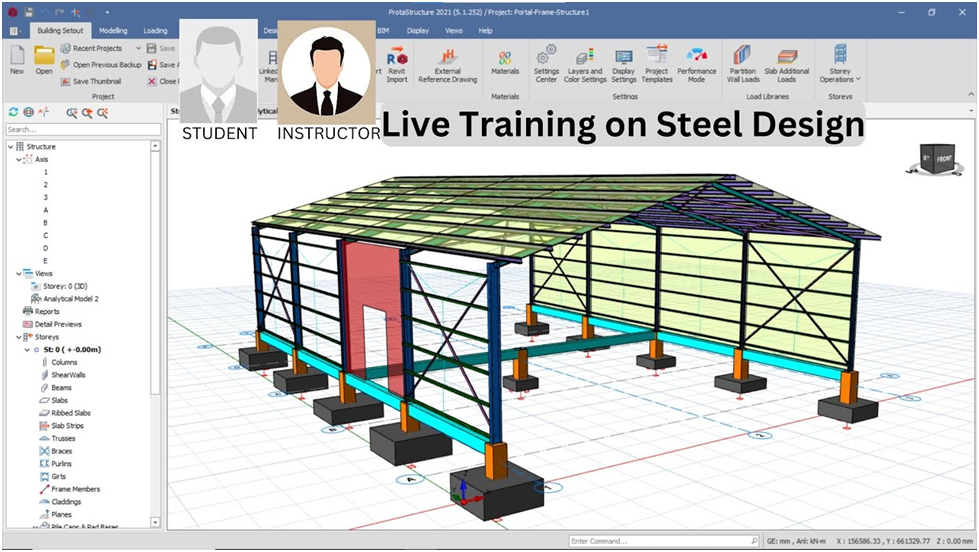The width and height of the screenshot is (979, 552).
Task: Open the Help tab
Action: point(485,31)
